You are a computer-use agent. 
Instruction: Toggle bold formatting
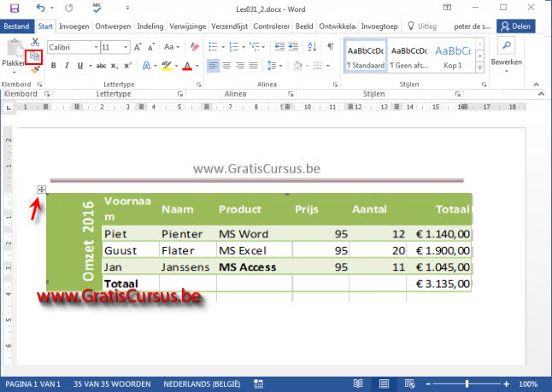54,66
